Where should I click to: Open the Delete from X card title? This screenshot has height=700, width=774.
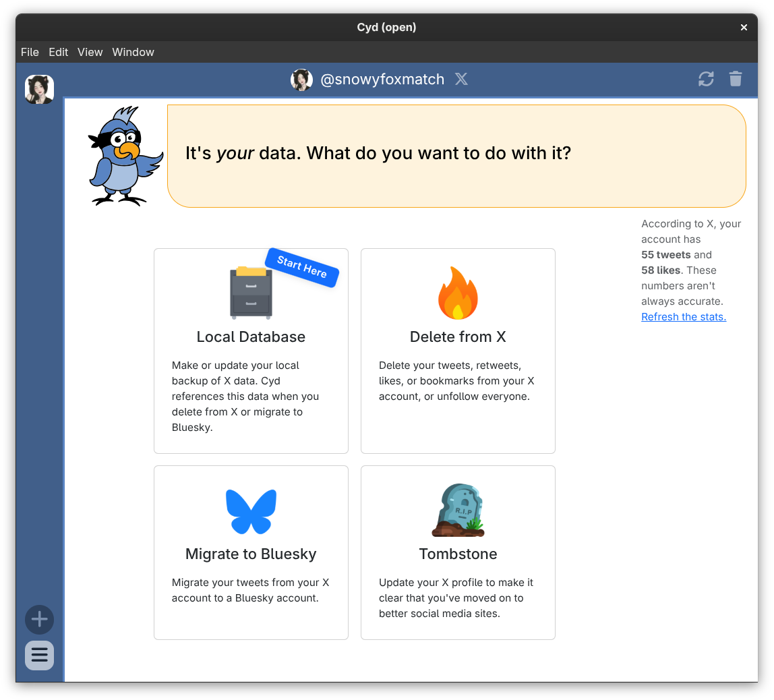click(x=458, y=337)
